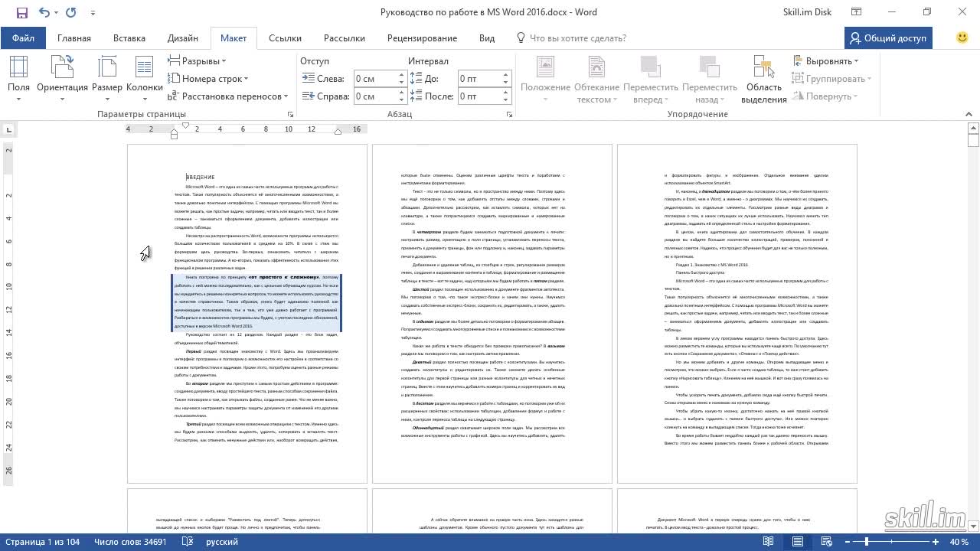Click the Undo arrow in the title bar
Image resolution: width=980 pixels, height=551 pixels.
point(44,12)
